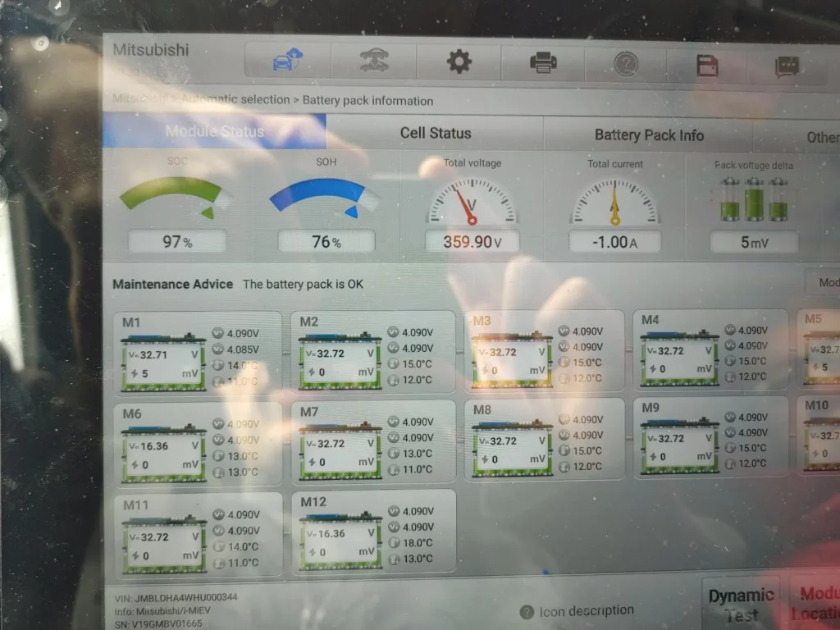The height and width of the screenshot is (630, 840).
Task: Open Module Location button
Action: (x=813, y=603)
